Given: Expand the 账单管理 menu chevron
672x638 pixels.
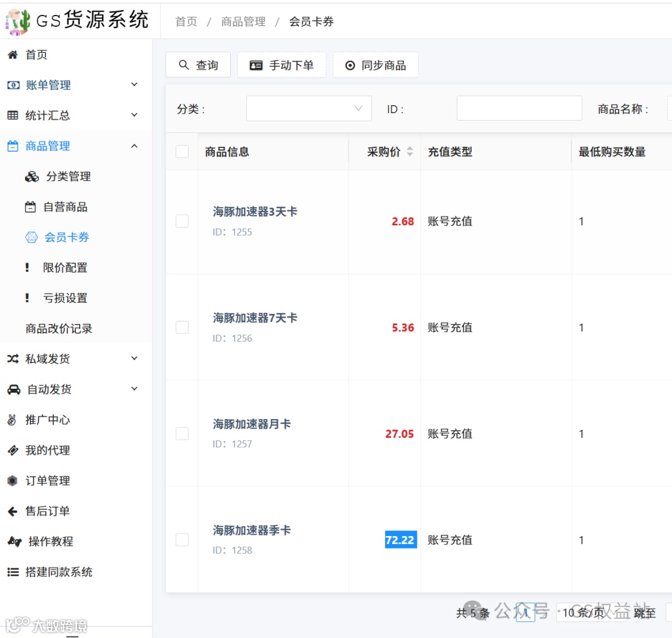Looking at the screenshot, I should coord(134,85).
